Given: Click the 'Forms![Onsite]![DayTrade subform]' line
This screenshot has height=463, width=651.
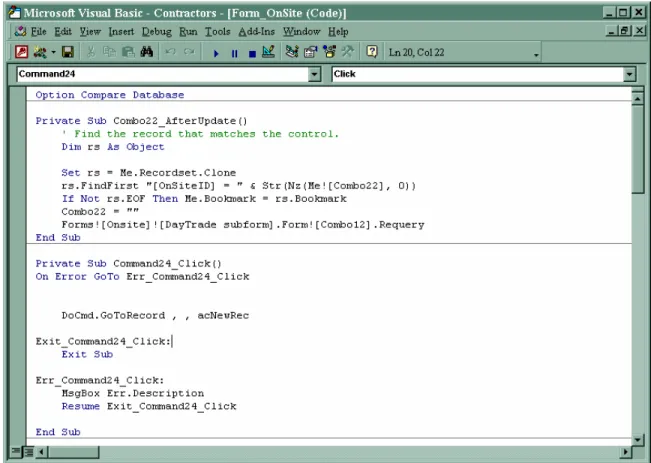Looking at the screenshot, I should click(x=243, y=225).
